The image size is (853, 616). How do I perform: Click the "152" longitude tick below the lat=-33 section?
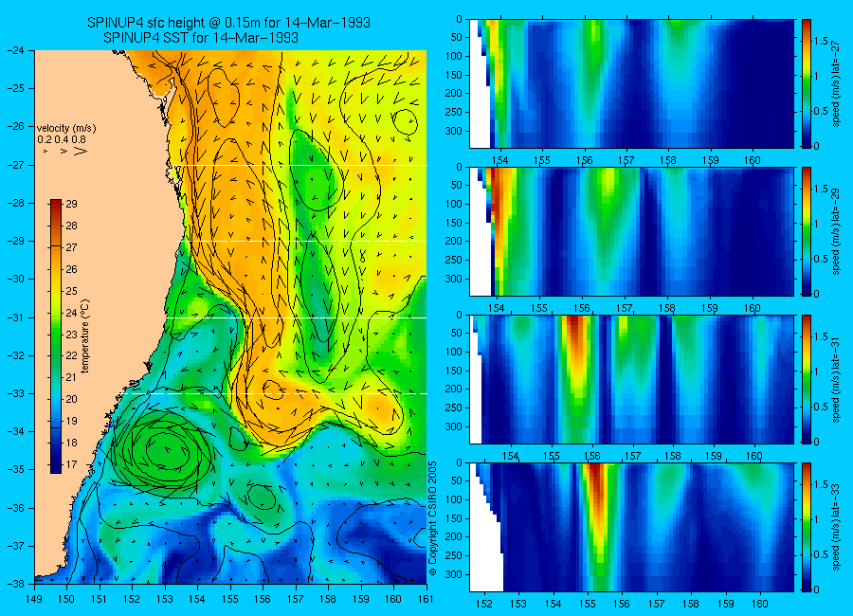coord(483,604)
